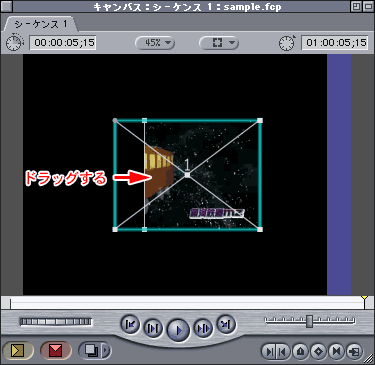
Task: Click the window close box
Action: pos(7,6)
